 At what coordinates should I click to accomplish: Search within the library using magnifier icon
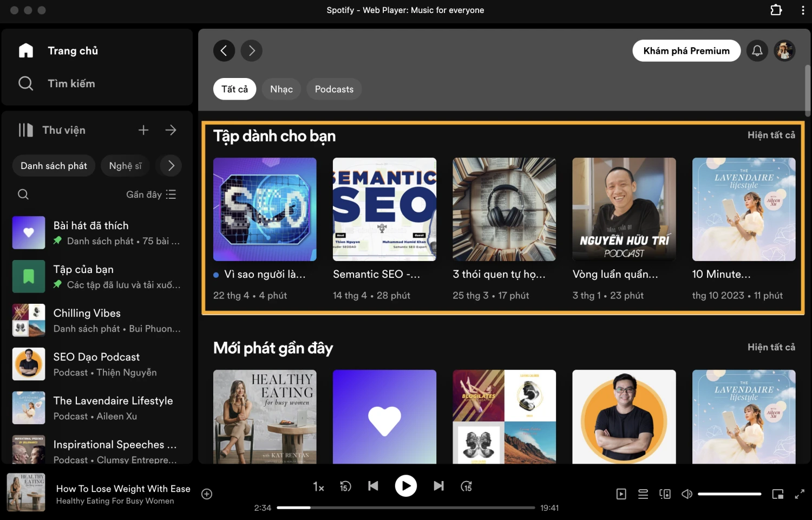tap(23, 194)
